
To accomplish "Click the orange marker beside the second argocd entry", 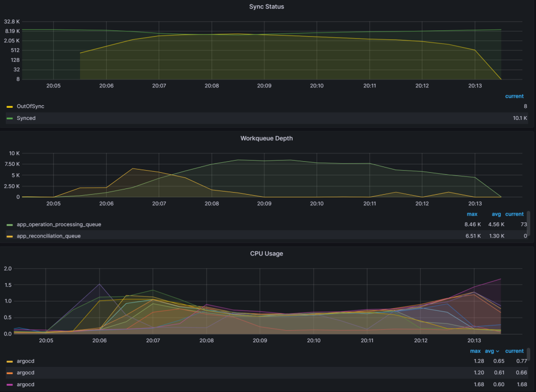I will coord(10,373).
